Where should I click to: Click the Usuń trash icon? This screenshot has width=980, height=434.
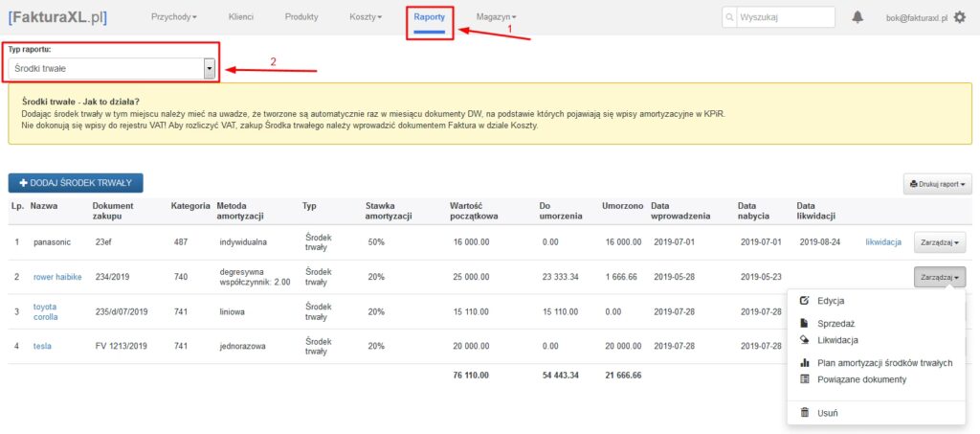coord(804,413)
